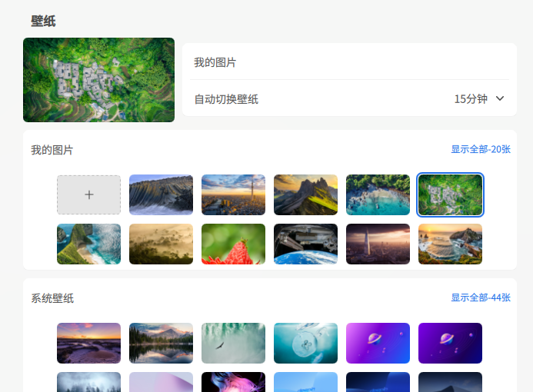This screenshot has width=533, height=392.
Task: Select the misty golden forest wallpaper
Action: coord(161,244)
